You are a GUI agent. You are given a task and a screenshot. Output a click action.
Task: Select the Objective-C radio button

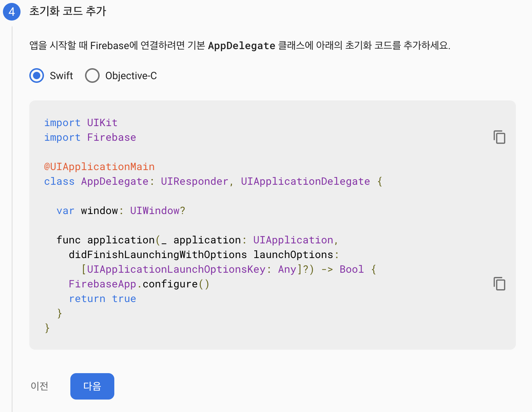point(92,76)
